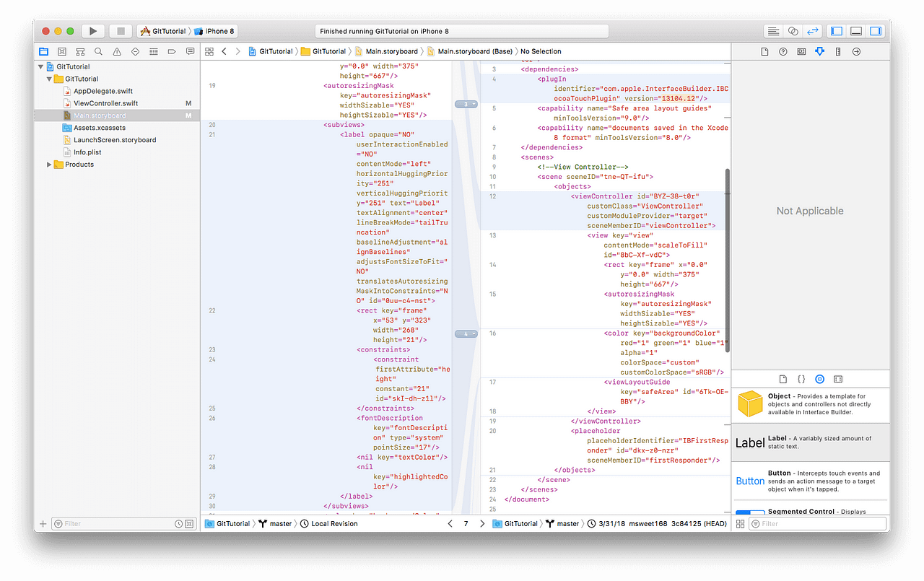Select ViewController.swift in navigator

(x=105, y=103)
